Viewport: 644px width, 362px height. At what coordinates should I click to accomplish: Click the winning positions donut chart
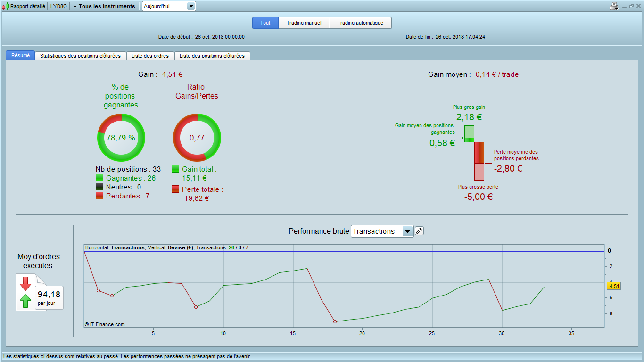click(x=121, y=138)
